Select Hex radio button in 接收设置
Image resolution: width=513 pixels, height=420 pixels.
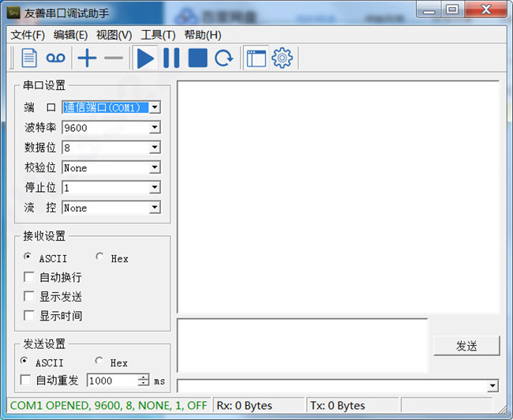[x=99, y=257]
